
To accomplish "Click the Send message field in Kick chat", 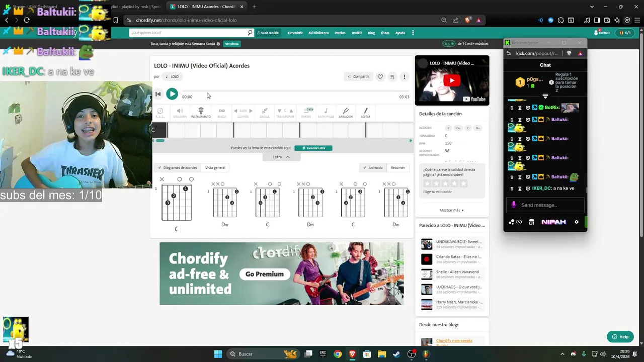I will [545, 205].
